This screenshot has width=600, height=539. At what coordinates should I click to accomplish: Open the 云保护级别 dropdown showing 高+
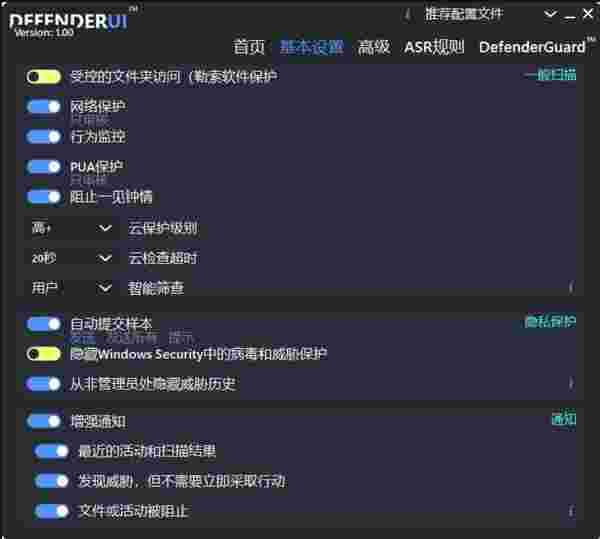(x=72, y=228)
